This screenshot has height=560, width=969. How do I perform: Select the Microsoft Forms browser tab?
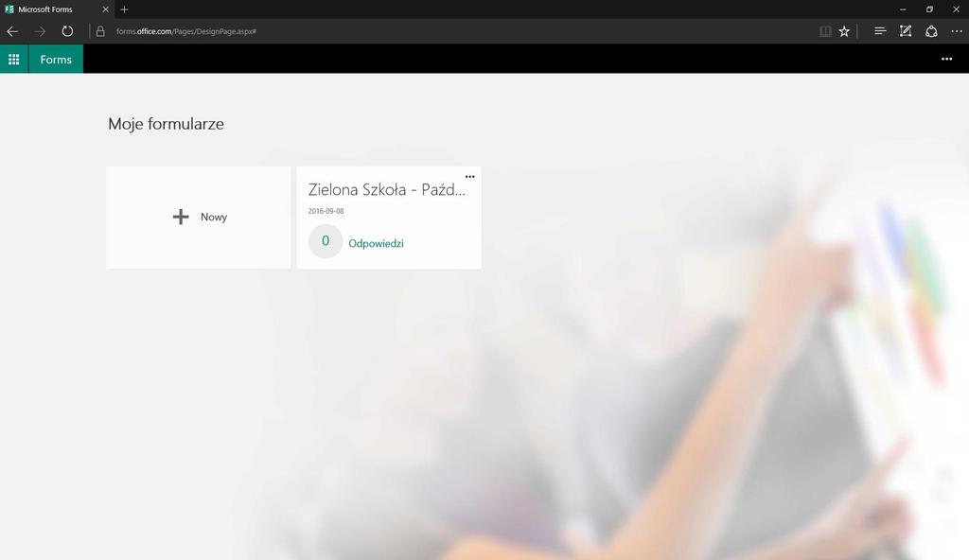56,9
